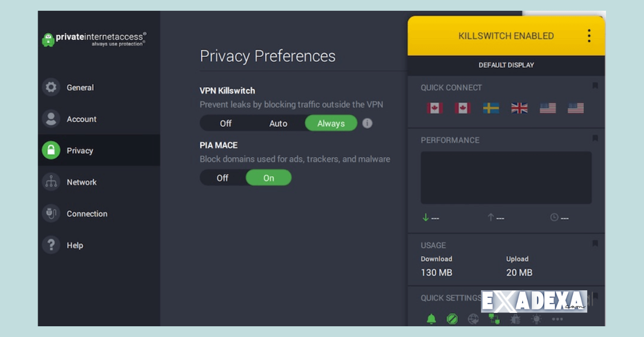Open the three-dot menu near KILLSWITCH ENABLED

pos(589,35)
